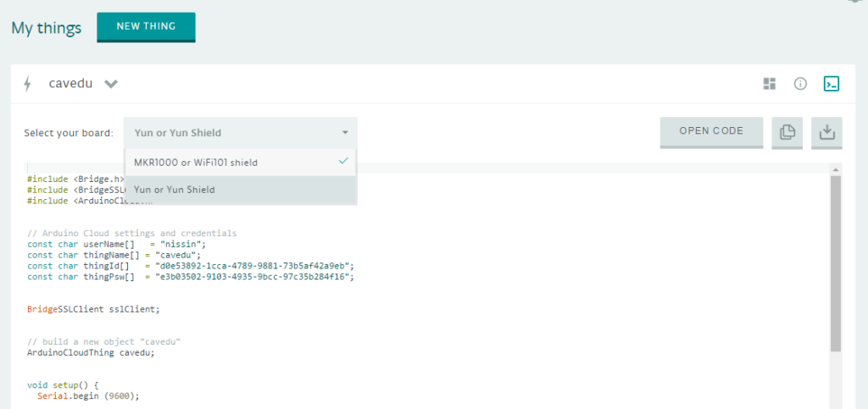Click the thingName "cavedu" code line
The image size is (868, 409).
(x=114, y=255)
